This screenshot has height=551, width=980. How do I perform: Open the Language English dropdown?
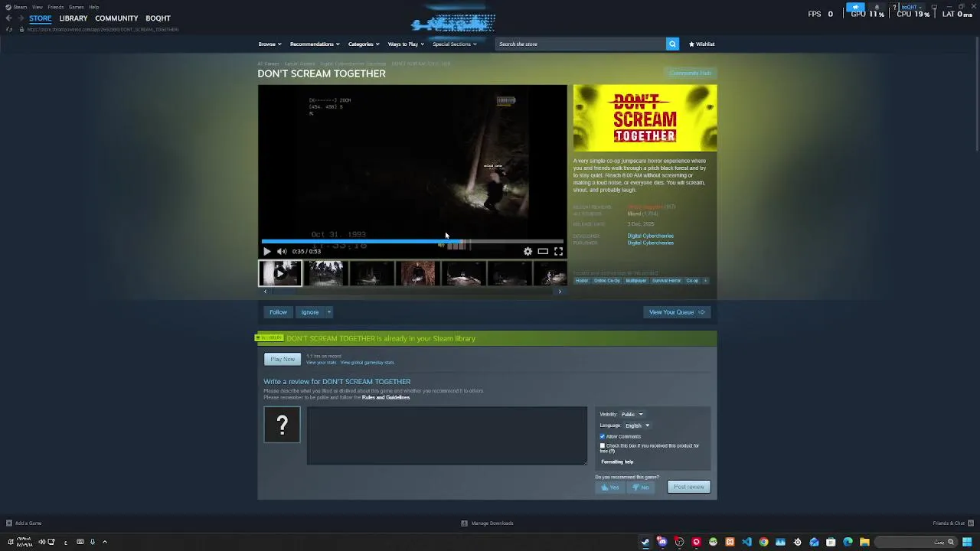pos(637,425)
